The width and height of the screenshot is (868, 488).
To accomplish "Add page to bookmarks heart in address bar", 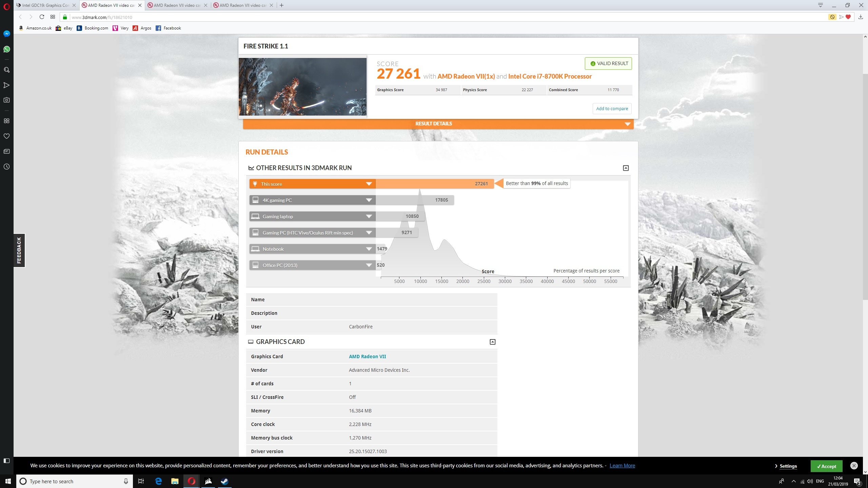I will pos(848,17).
